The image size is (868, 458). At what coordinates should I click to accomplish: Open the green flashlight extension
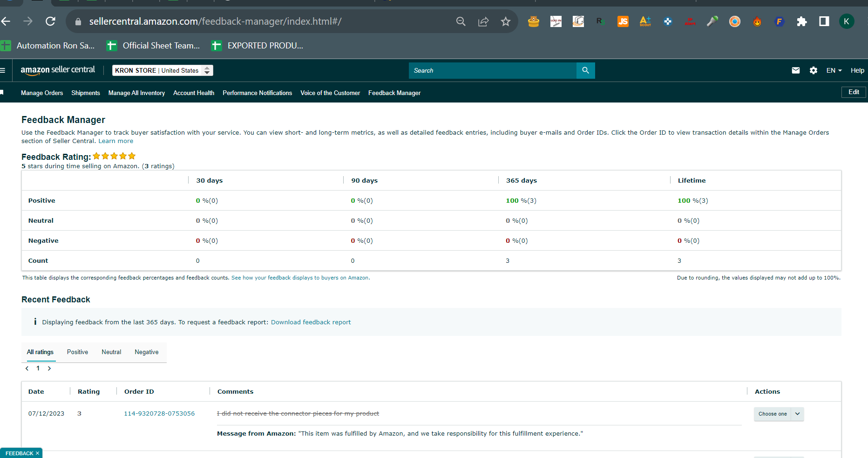[712, 21]
